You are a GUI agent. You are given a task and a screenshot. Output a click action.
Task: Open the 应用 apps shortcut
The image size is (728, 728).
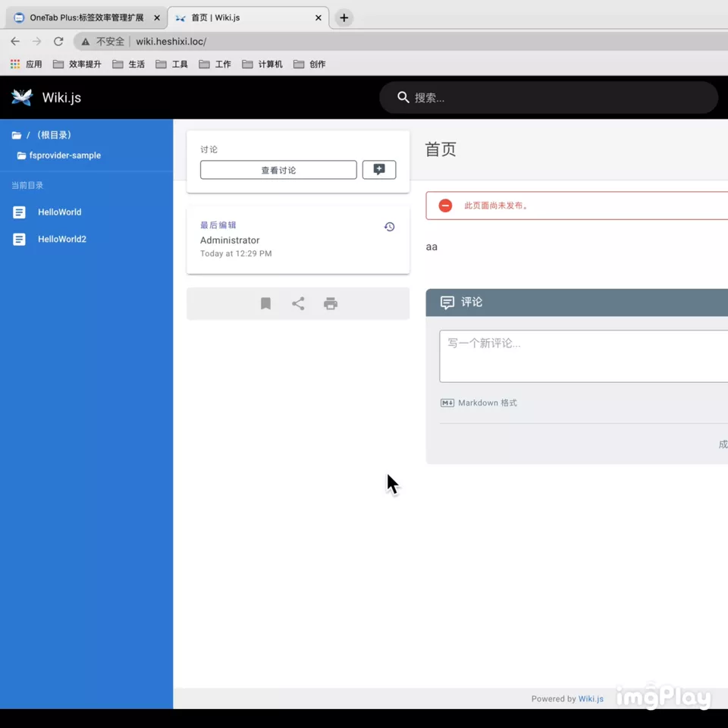click(x=27, y=64)
